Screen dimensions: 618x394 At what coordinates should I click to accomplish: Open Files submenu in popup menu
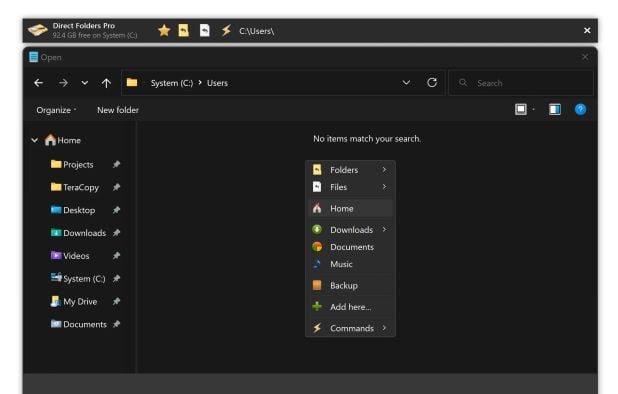350,187
